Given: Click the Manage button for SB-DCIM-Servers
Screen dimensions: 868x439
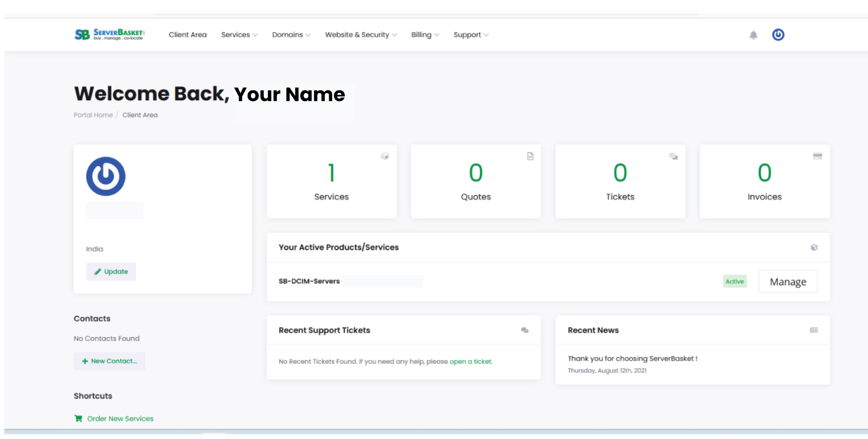Looking at the screenshot, I should point(788,282).
